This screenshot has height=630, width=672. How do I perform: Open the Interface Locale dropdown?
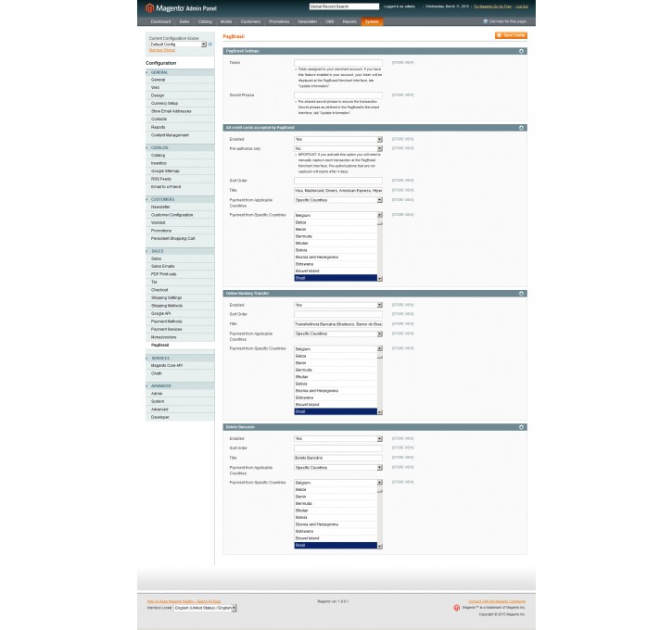(x=205, y=608)
